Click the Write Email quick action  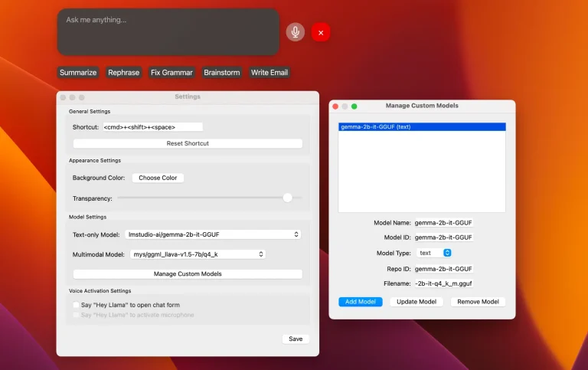[x=269, y=73]
